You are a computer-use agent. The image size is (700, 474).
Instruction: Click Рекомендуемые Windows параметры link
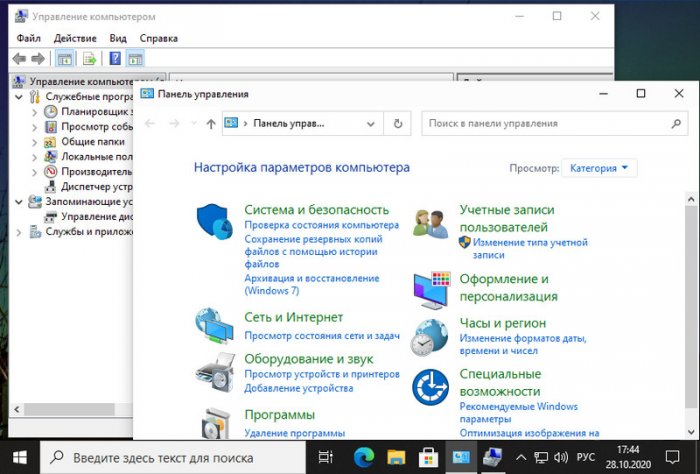tap(518, 412)
